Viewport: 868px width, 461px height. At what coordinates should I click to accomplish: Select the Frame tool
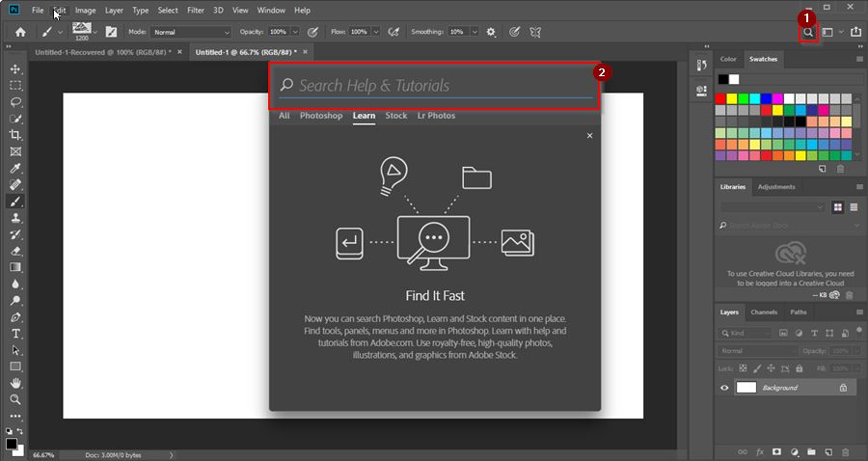[15, 151]
